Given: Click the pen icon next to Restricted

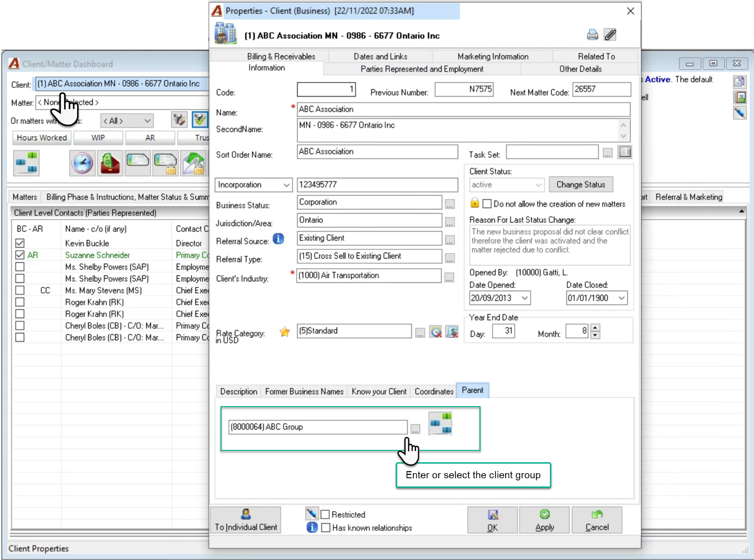Looking at the screenshot, I should click(312, 514).
